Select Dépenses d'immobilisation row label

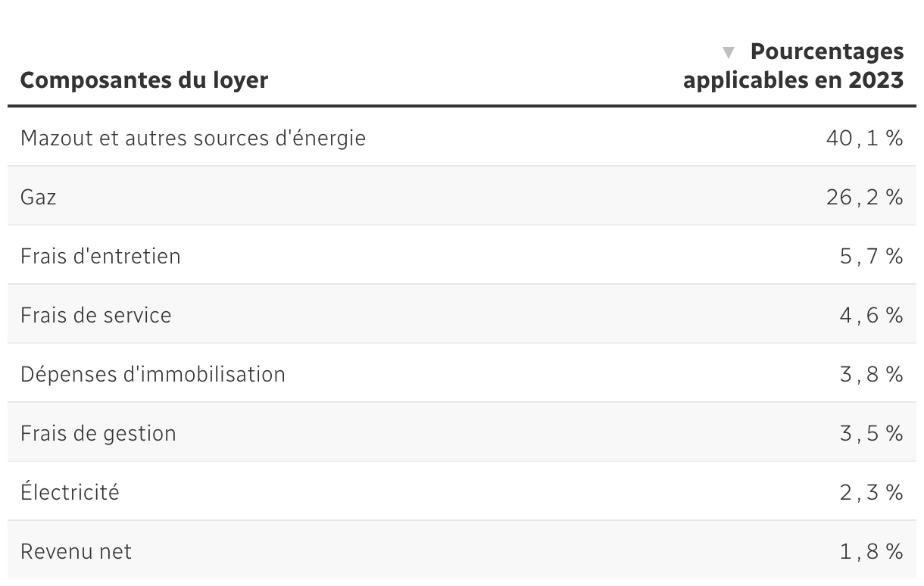click(x=153, y=374)
